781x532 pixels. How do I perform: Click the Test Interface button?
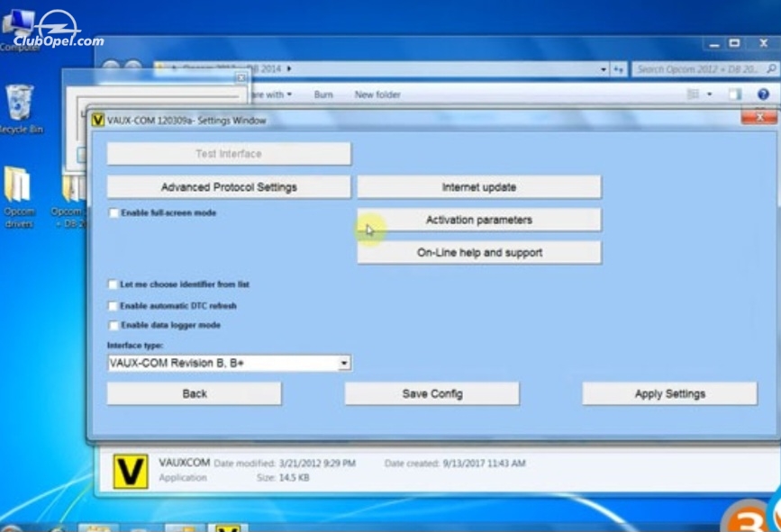pyautogui.click(x=229, y=154)
